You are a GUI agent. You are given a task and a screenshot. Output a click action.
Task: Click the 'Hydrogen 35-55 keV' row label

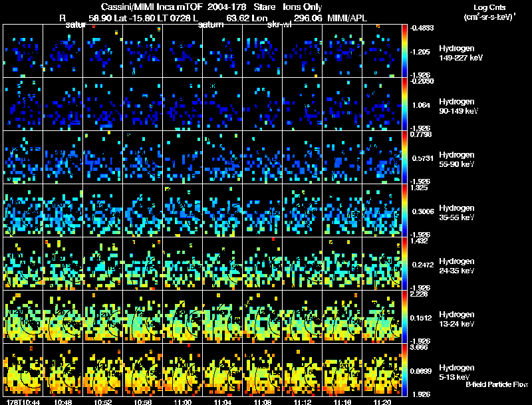click(x=457, y=213)
